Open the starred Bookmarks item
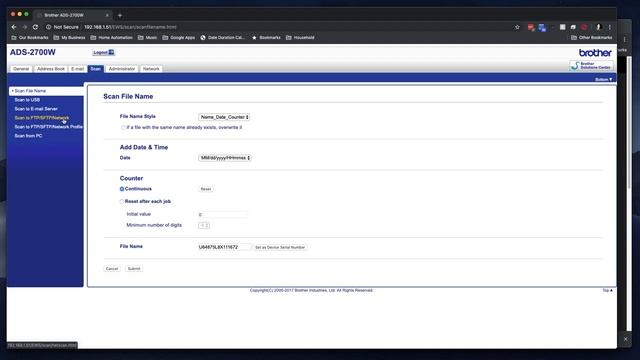The width and height of the screenshot is (640, 360). [x=266, y=38]
